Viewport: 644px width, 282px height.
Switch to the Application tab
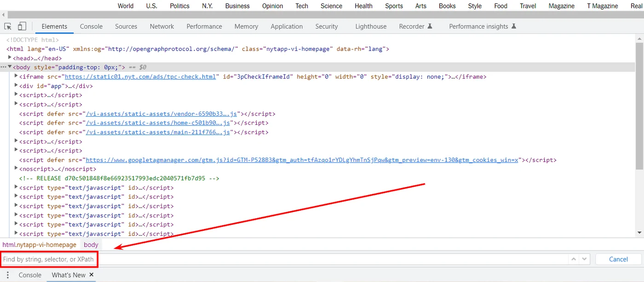287,26
